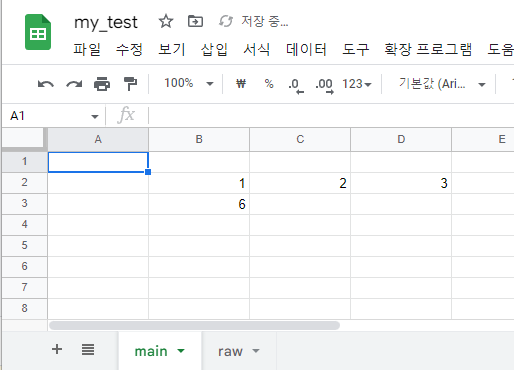Select column B header
Image resolution: width=514 pixels, height=370 pixels.
point(199,139)
